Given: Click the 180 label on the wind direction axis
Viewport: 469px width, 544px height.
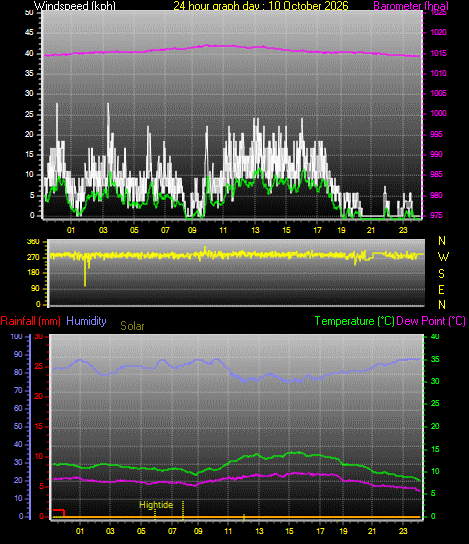Looking at the screenshot, I should click(x=33, y=273).
